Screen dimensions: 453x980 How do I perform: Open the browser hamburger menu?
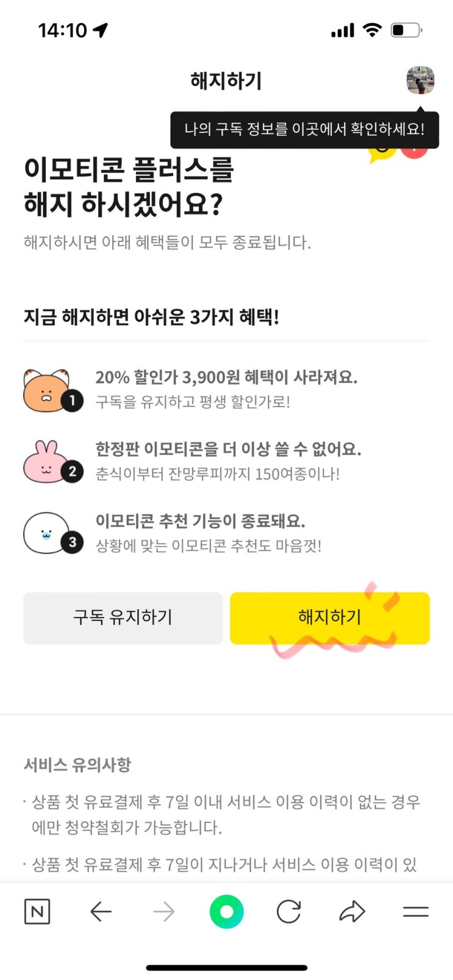tap(416, 912)
